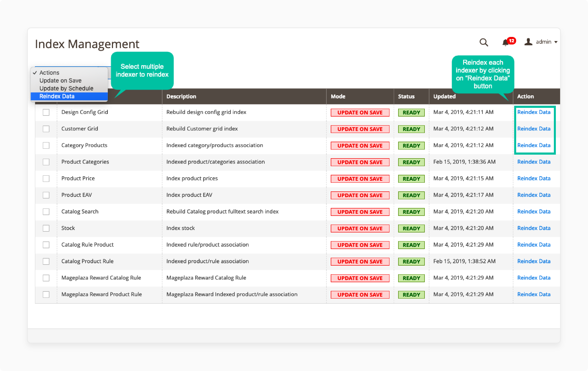Open the search magnifier icon
This screenshot has width=588, height=371.
tap(483, 42)
